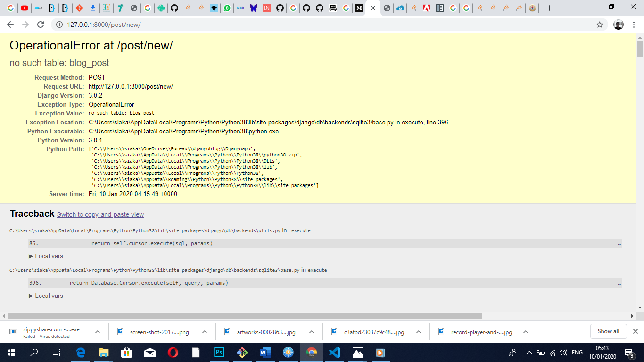The width and height of the screenshot is (644, 362).
Task: Open File Explorer from taskbar
Action: pyautogui.click(x=104, y=352)
